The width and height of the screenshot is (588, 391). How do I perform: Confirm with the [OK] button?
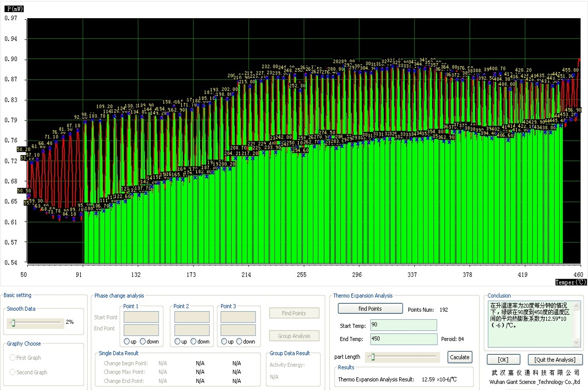coord(503,360)
